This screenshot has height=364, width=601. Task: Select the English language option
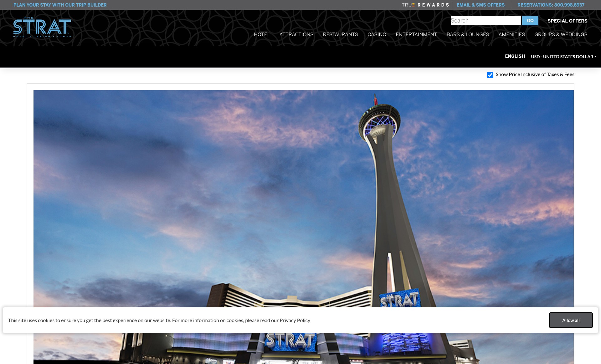coord(515,56)
